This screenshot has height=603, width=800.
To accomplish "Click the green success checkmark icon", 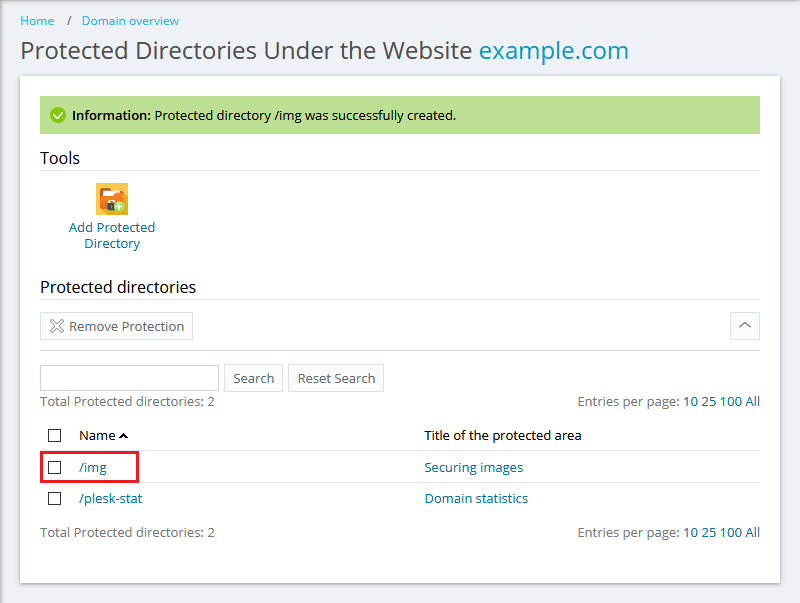I will point(58,115).
